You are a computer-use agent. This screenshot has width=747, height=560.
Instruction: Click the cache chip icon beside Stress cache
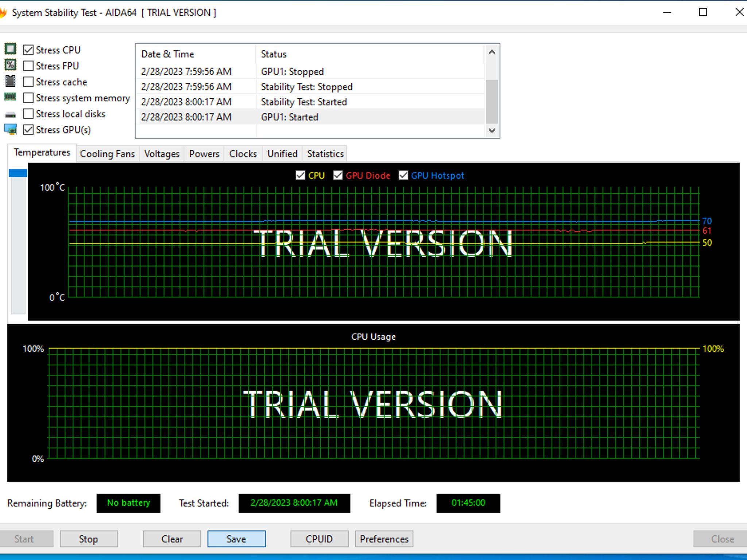click(x=10, y=81)
